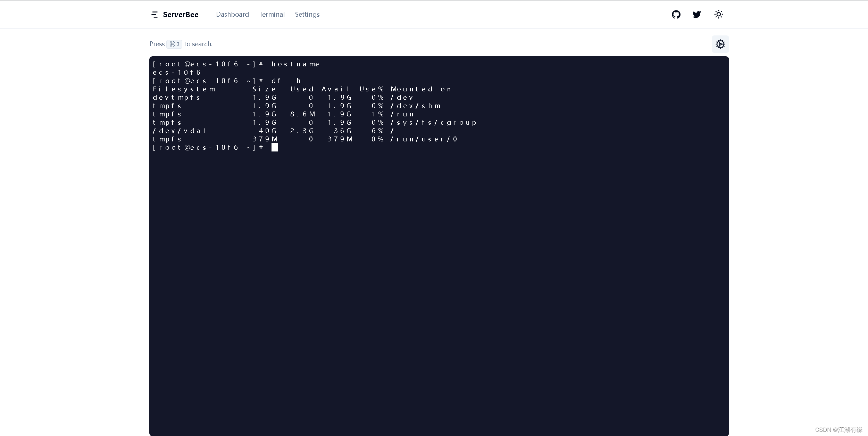The height and width of the screenshot is (436, 868).
Task: Click the /sys/fs/cgroup mount path
Action: pyautogui.click(x=433, y=123)
